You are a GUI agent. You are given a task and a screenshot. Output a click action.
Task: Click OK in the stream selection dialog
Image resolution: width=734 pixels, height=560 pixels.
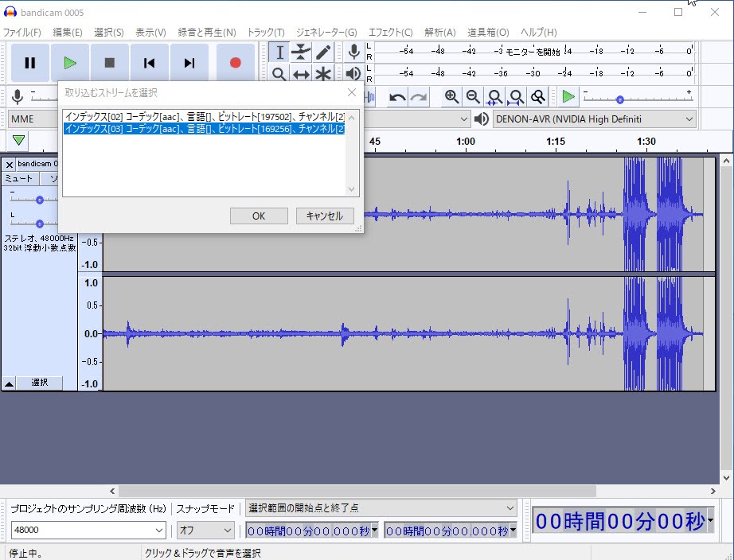[x=259, y=216]
